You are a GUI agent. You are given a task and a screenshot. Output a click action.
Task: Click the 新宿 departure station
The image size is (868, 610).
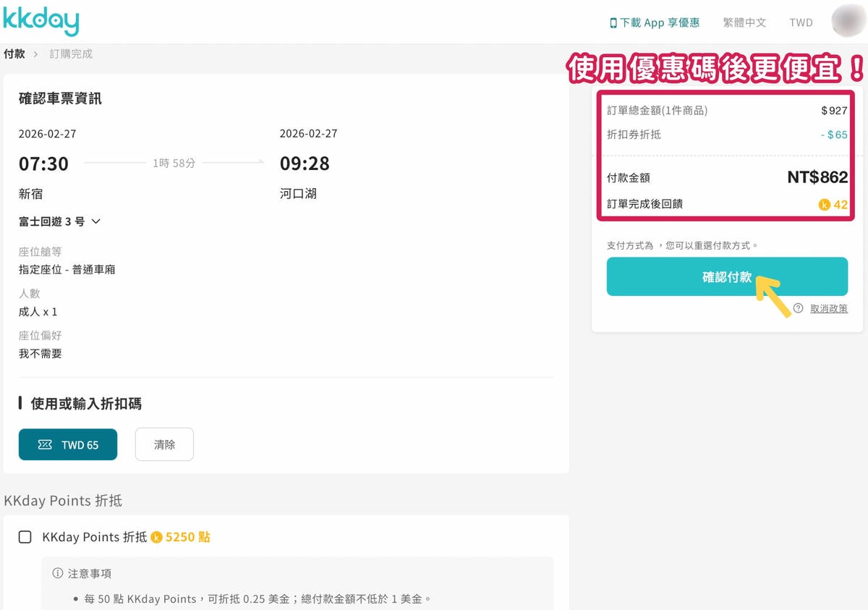click(x=30, y=194)
